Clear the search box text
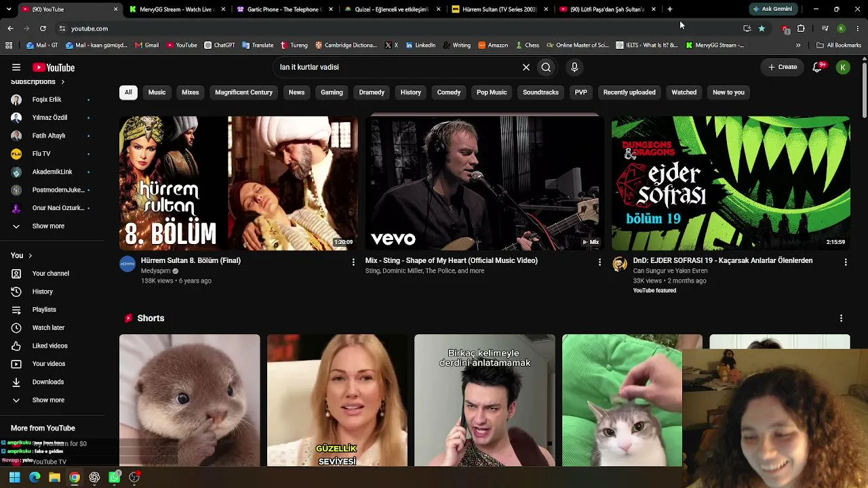The width and height of the screenshot is (868, 488). (526, 67)
